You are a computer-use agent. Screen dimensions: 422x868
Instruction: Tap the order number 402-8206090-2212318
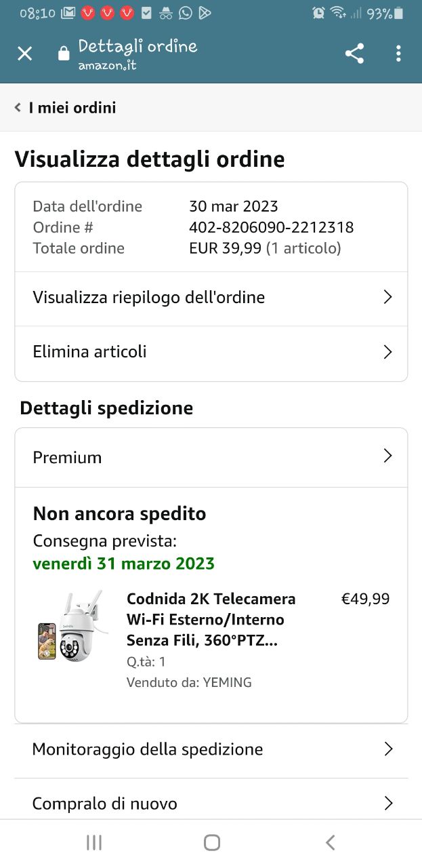[271, 227]
